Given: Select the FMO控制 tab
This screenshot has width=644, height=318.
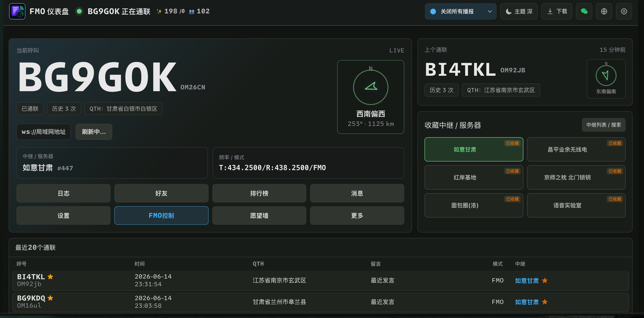Looking at the screenshot, I should 161,215.
